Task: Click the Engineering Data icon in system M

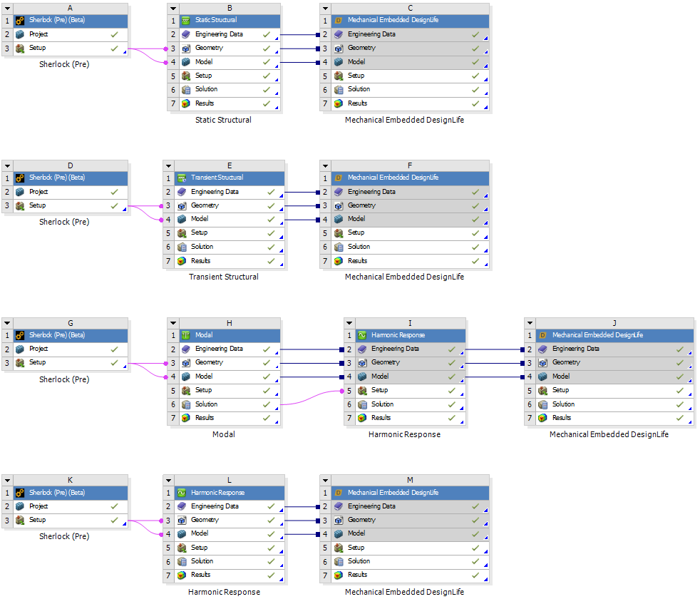Action: pyautogui.click(x=339, y=506)
